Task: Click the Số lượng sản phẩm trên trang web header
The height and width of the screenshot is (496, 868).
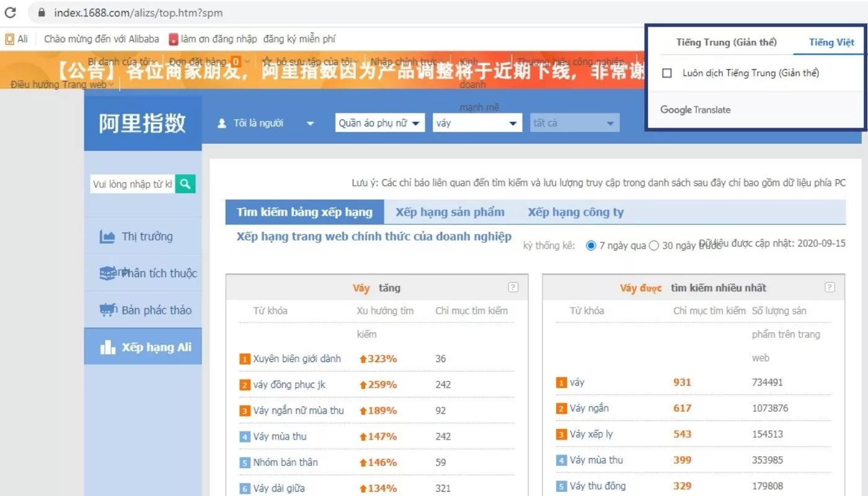Action: point(786,334)
